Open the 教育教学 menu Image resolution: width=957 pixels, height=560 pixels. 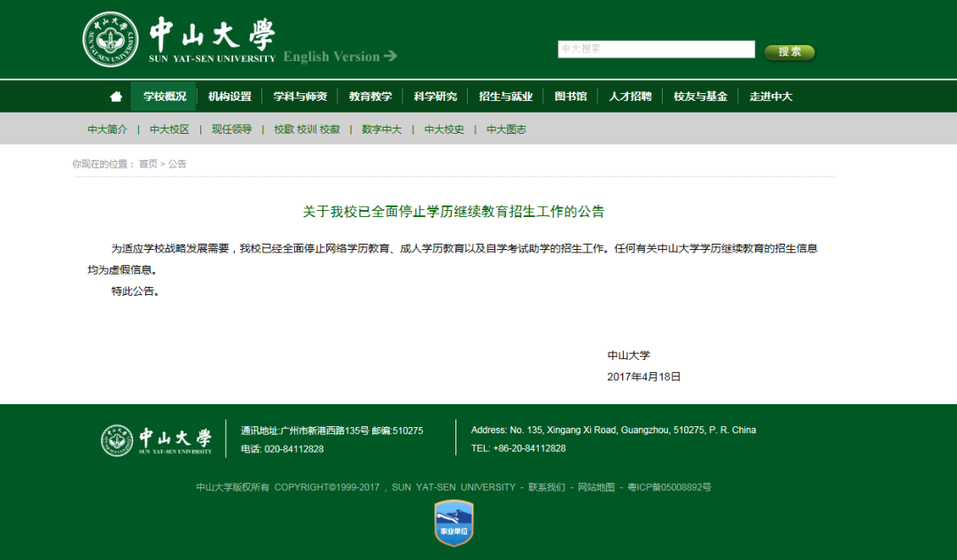pyautogui.click(x=370, y=97)
